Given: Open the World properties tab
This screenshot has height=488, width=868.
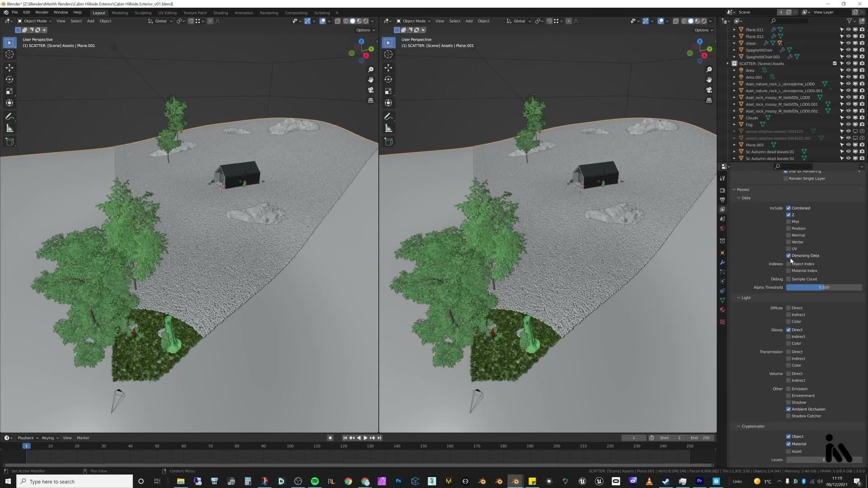Looking at the screenshot, I should coord(722,228).
